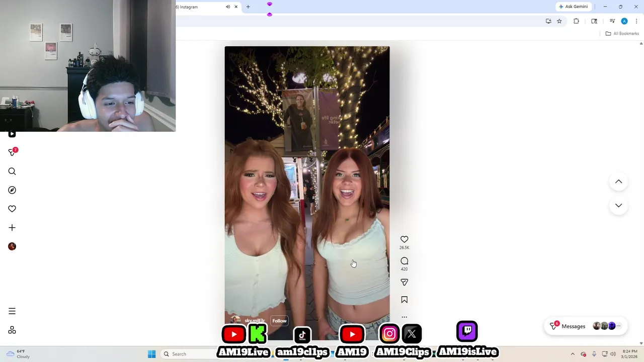
Task: Open the sky.mill3r username link
Action: [255, 321]
